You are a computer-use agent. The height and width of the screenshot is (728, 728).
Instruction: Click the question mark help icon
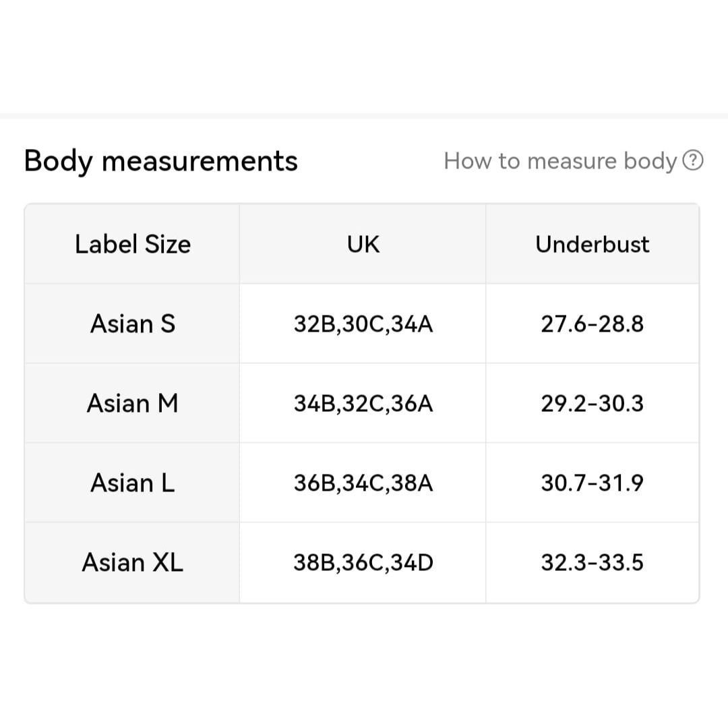point(693,160)
